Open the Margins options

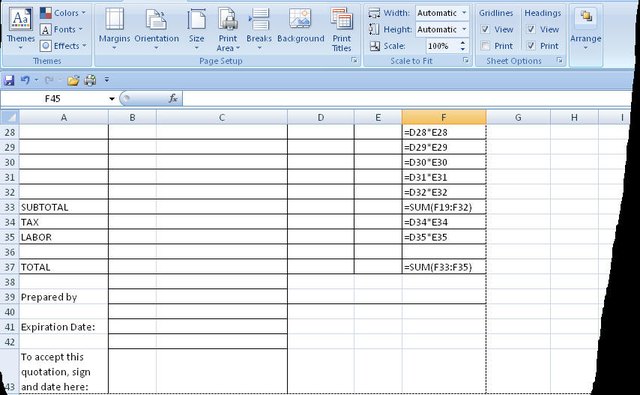point(114,29)
